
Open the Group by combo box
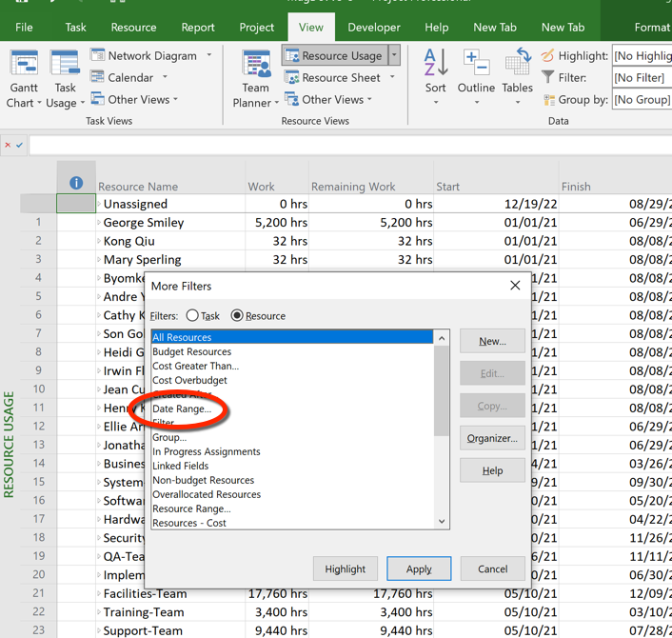tap(642, 99)
